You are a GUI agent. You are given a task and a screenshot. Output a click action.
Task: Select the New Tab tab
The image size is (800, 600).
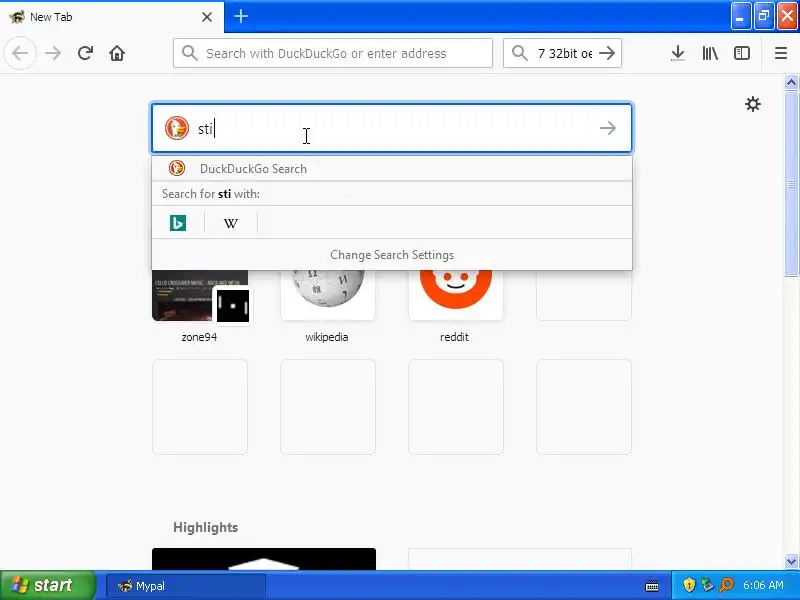[x=111, y=17]
